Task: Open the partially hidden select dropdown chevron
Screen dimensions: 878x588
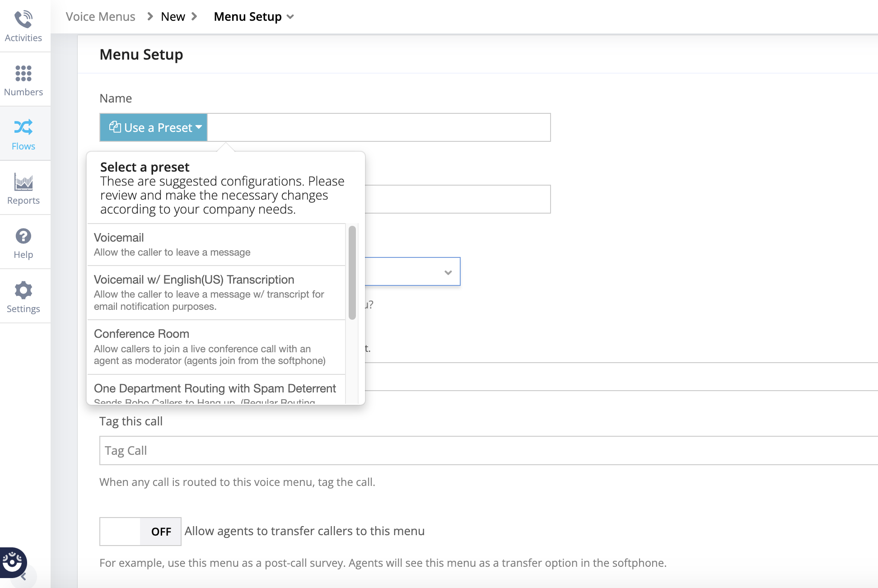Action: tap(448, 272)
